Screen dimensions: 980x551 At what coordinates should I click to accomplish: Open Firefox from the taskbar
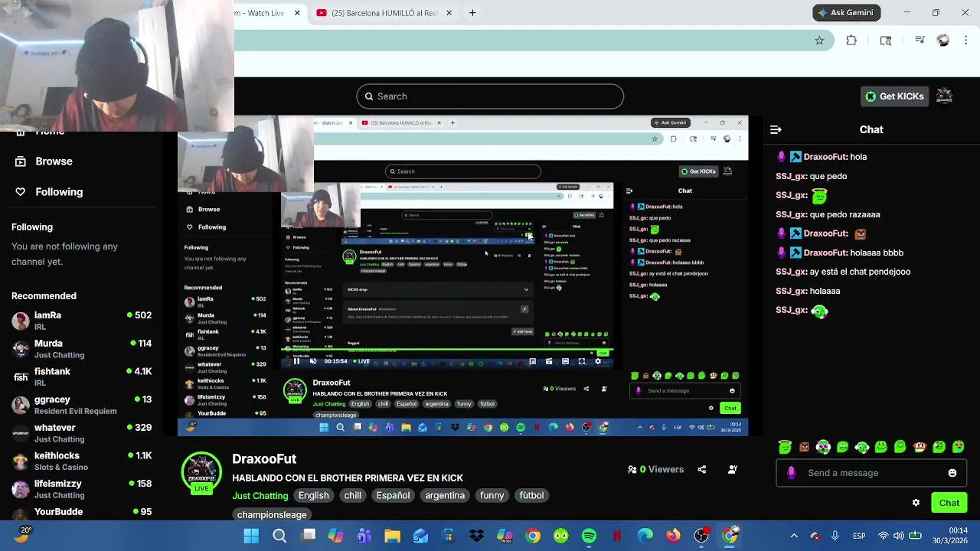[673, 536]
